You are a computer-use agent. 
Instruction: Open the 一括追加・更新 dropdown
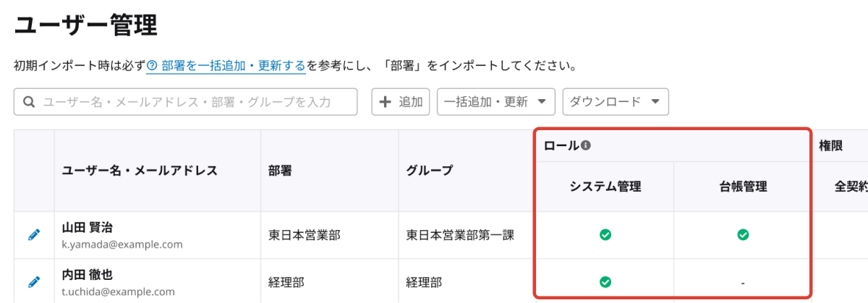click(x=495, y=102)
